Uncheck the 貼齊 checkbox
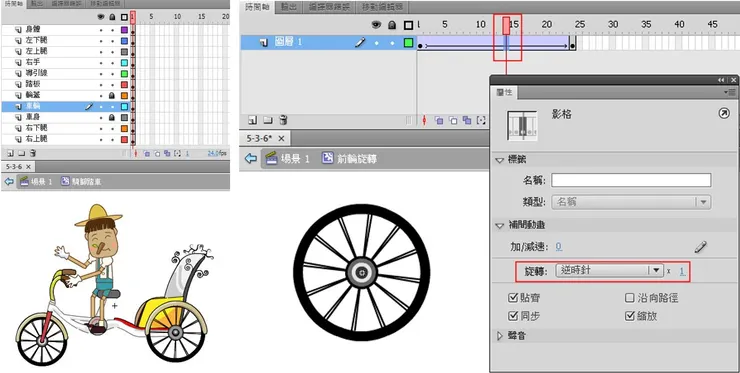The width and height of the screenshot is (740, 373). 513,298
